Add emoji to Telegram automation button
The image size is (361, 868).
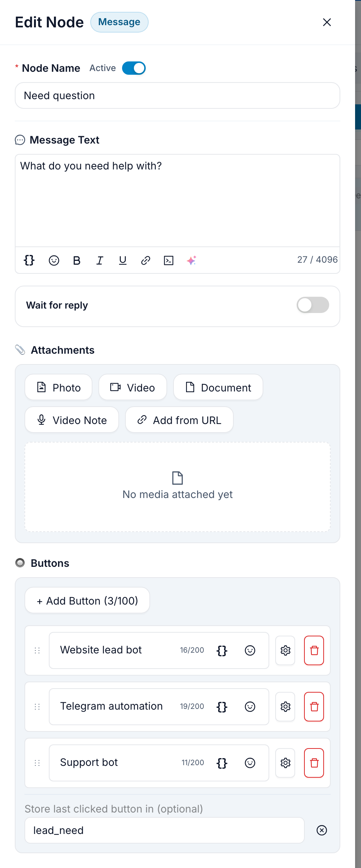coord(250,707)
